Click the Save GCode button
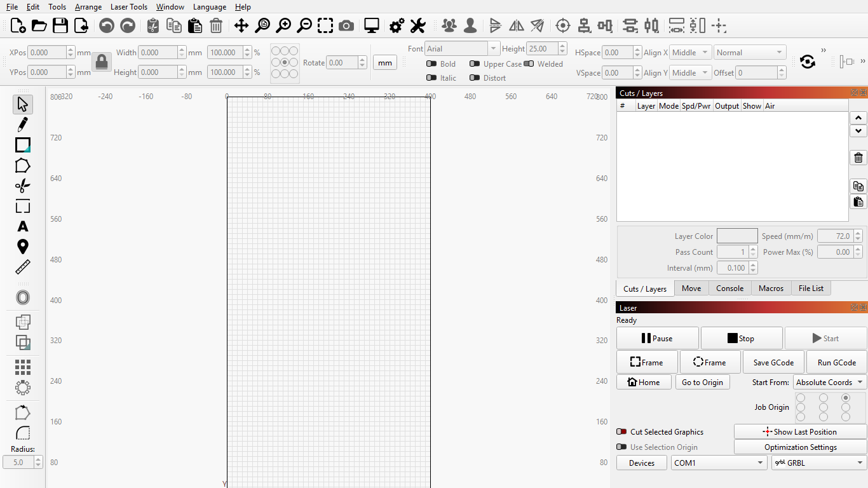 point(773,363)
